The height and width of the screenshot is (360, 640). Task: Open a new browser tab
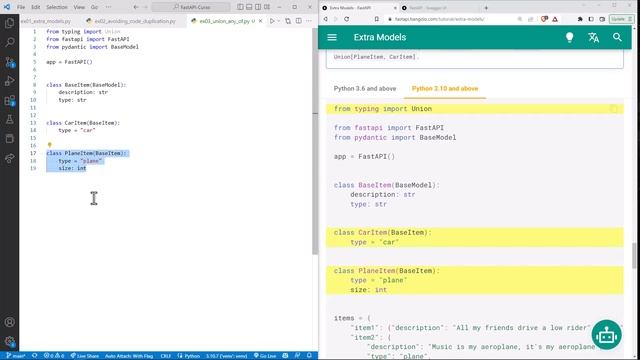pyautogui.click(x=486, y=8)
